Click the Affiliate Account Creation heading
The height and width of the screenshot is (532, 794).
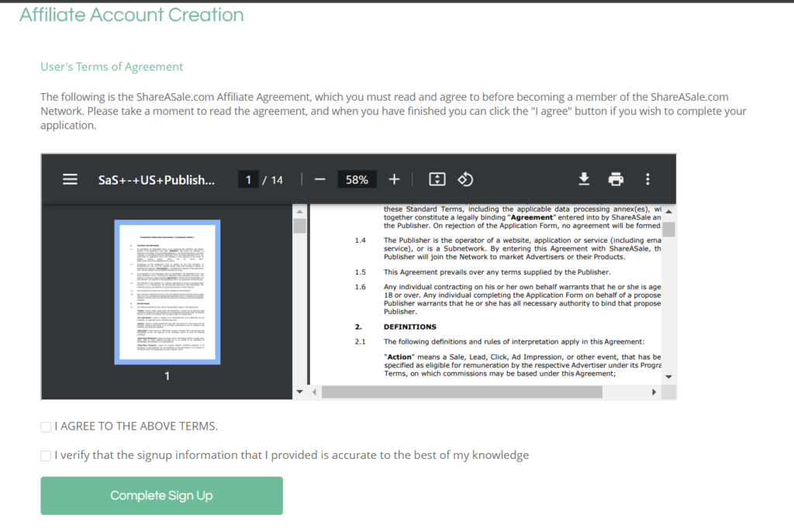(x=132, y=15)
